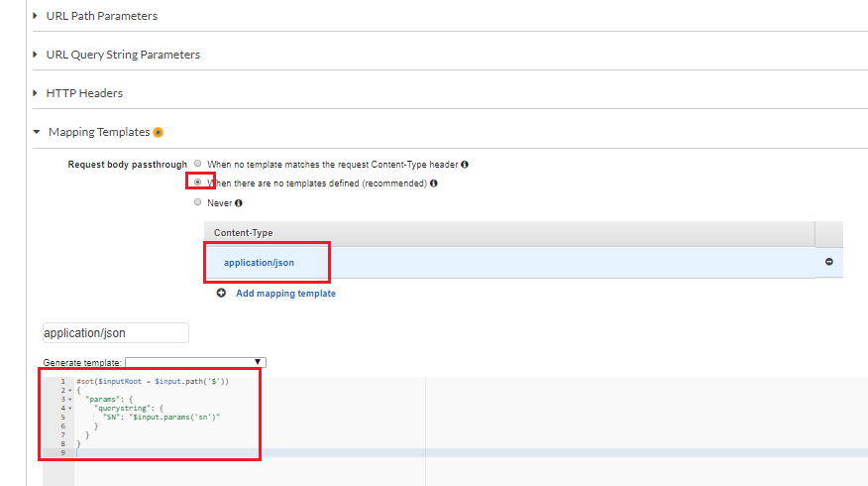Click the plus icon for adding template
The width and height of the screenshot is (868, 486).
click(221, 294)
